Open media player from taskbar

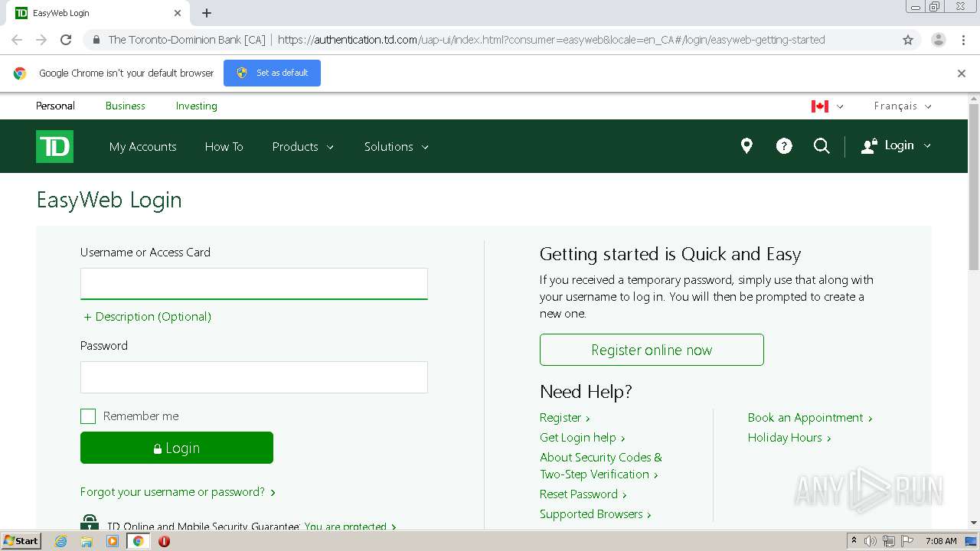coord(113,541)
